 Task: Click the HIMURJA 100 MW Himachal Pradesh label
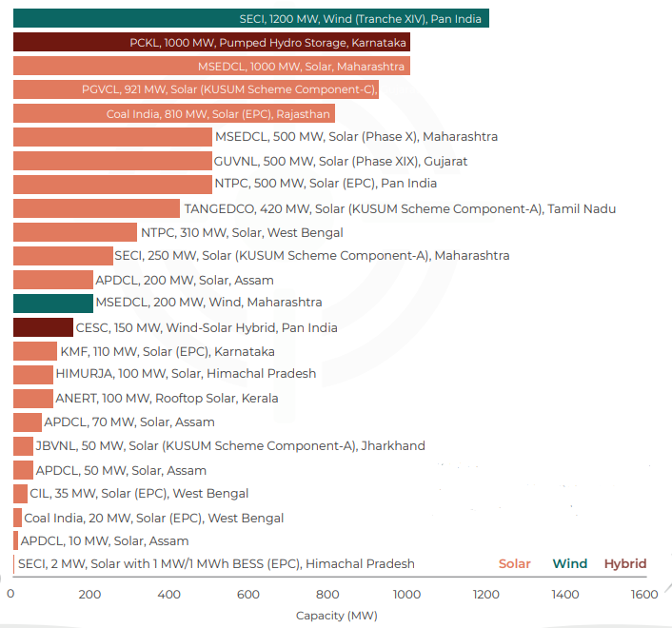[186, 374]
